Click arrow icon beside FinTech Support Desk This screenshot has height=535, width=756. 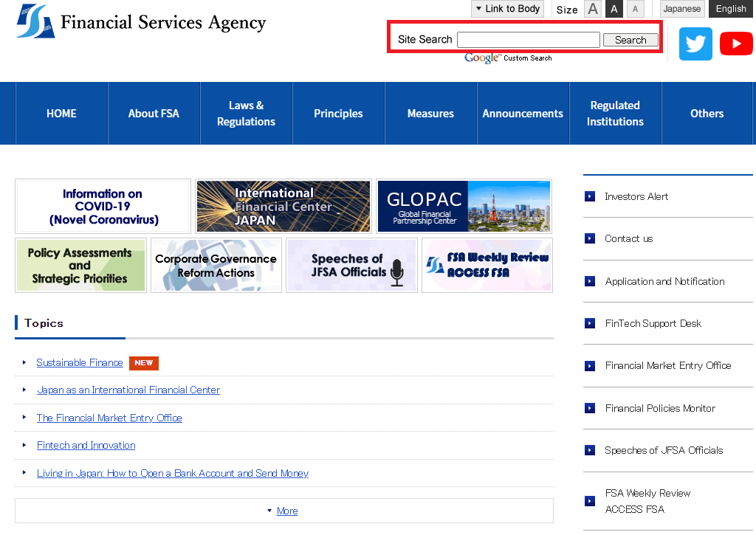(590, 323)
